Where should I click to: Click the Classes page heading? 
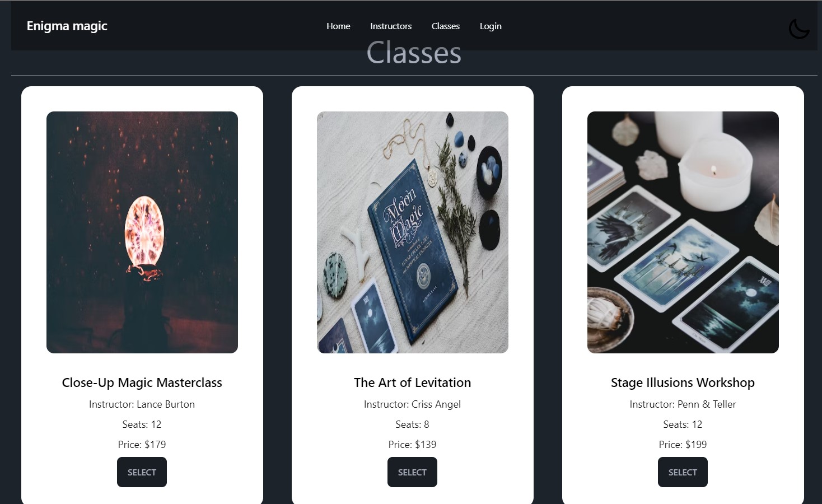click(x=414, y=53)
